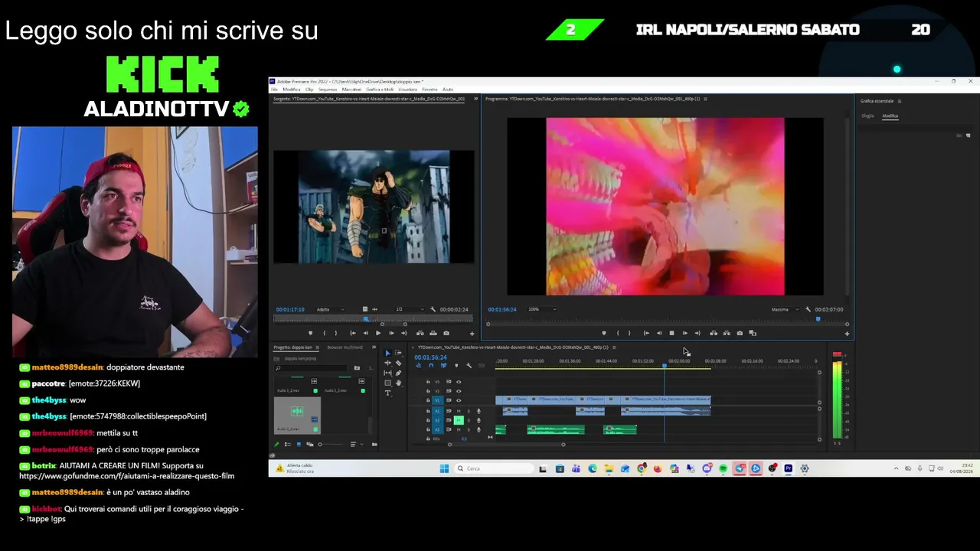Open Source monitor settings wrench
Screen dimensions: 980x551
pos(433,309)
